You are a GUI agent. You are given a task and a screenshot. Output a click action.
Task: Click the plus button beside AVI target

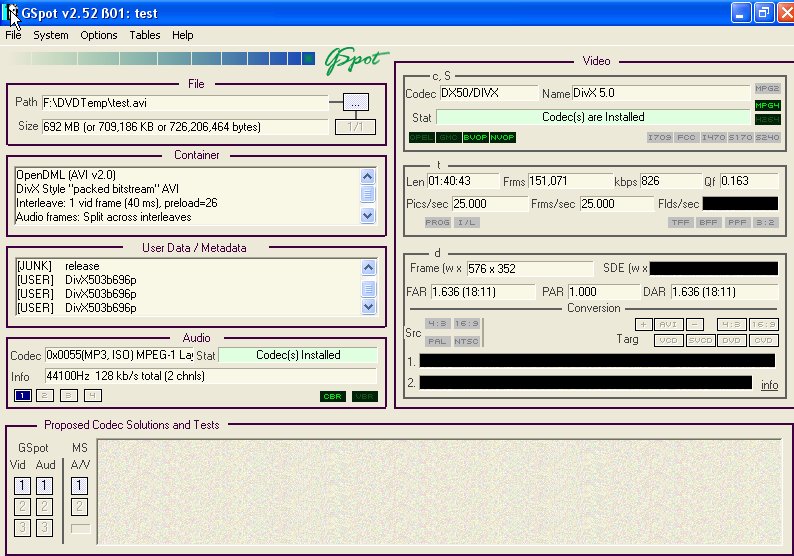[x=643, y=325]
